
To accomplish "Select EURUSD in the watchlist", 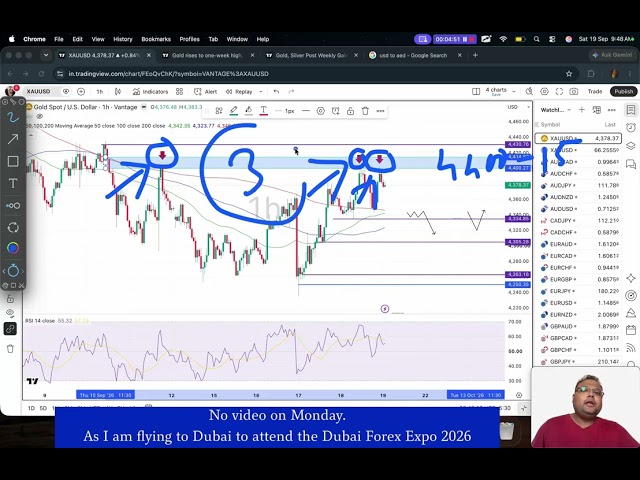I will coord(578,303).
